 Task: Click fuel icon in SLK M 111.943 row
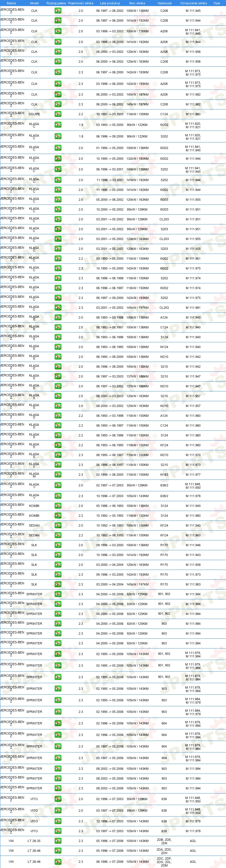pos(58,555)
